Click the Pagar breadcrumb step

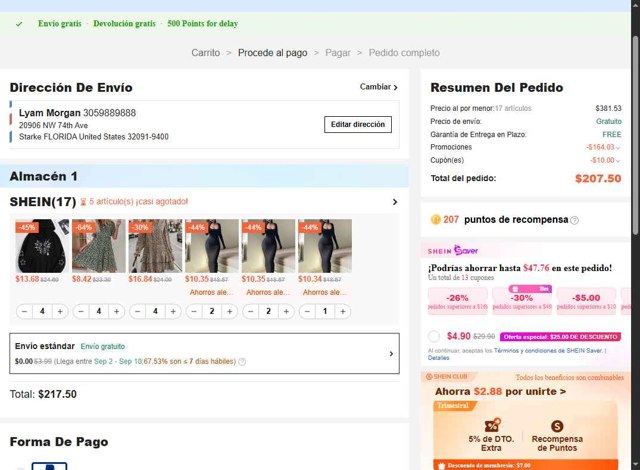click(x=338, y=53)
